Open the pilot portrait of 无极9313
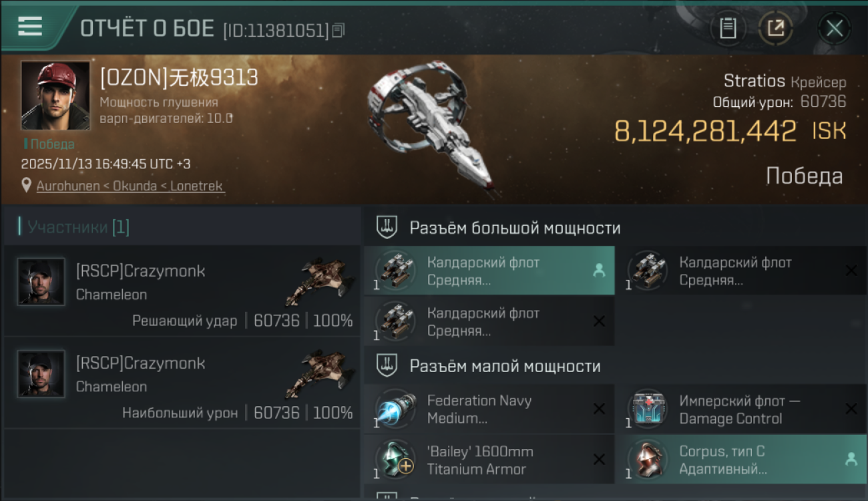868x501 pixels. click(55, 95)
